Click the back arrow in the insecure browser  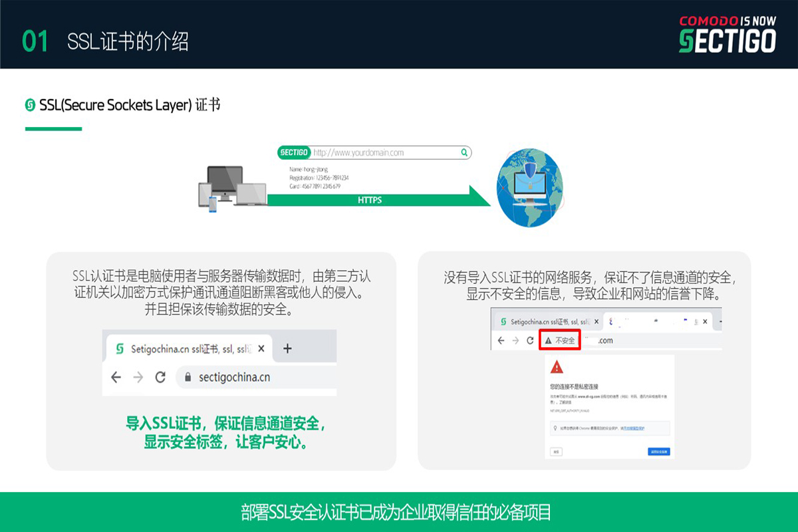coord(500,340)
